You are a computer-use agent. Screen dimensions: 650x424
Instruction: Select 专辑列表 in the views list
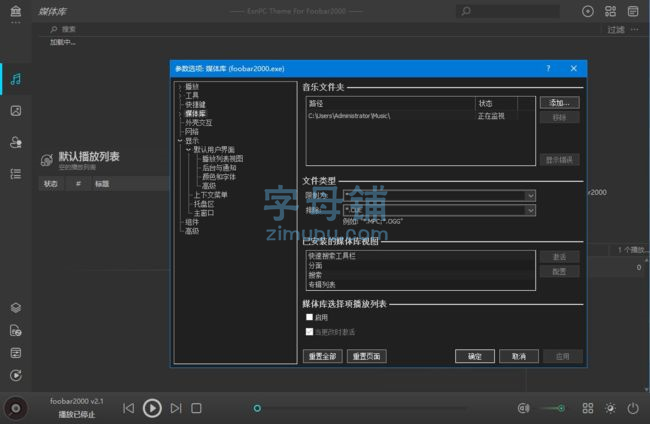click(420, 285)
